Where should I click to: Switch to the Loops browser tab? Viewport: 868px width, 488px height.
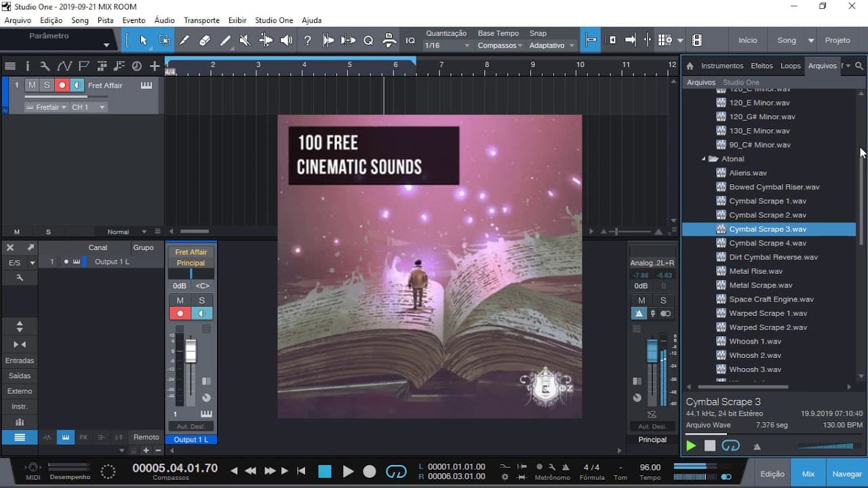coord(791,66)
